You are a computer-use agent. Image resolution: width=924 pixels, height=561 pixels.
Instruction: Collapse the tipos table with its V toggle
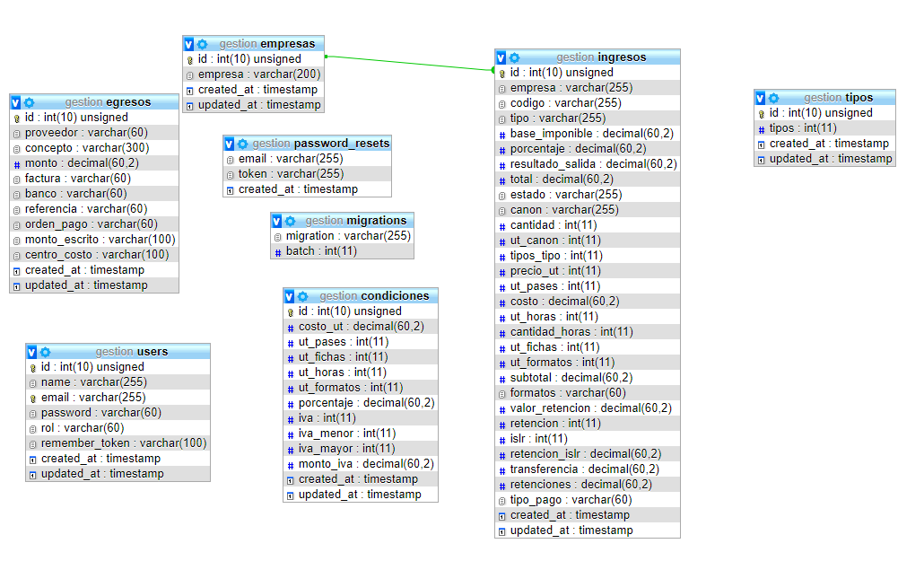[x=760, y=99]
